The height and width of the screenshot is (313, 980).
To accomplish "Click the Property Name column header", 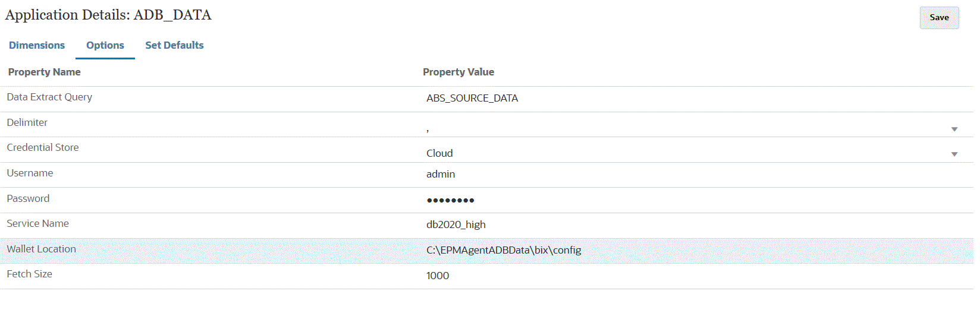I will click(x=45, y=72).
